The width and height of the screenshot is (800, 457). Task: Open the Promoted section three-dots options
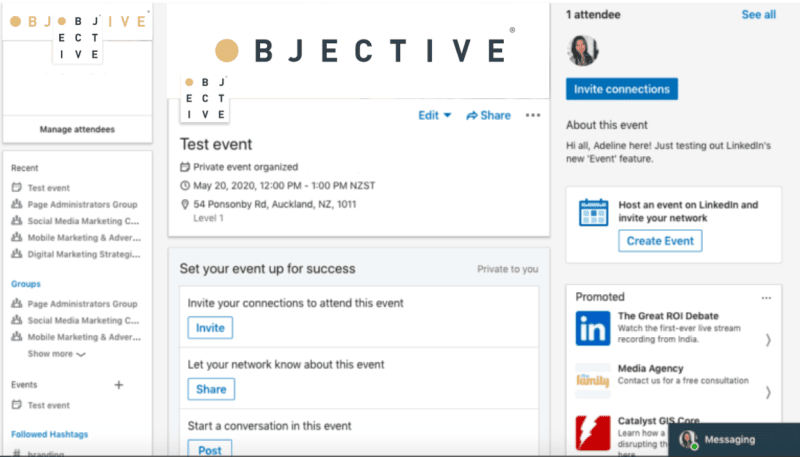pyautogui.click(x=766, y=298)
